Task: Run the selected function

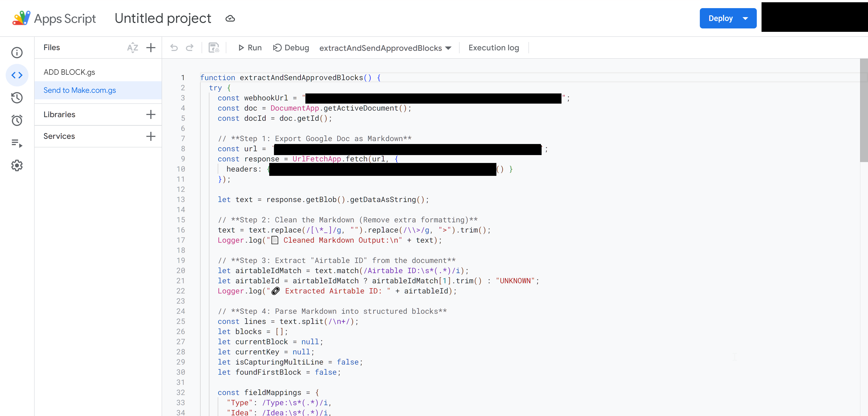Action: [250, 48]
